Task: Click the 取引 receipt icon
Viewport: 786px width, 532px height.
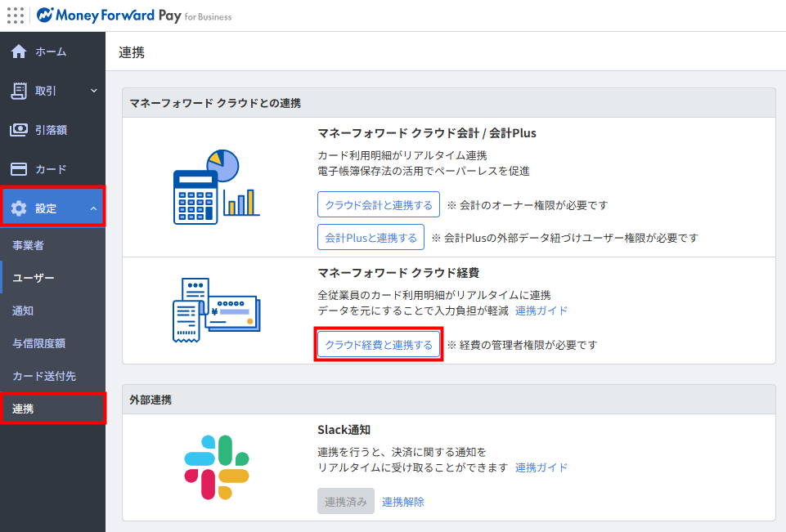Action: coord(19,91)
